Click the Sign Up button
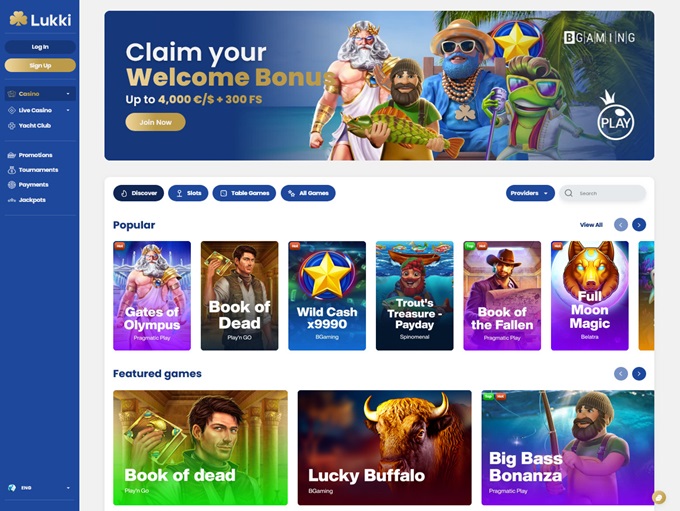Viewport: 680px width, 511px height. coord(40,66)
